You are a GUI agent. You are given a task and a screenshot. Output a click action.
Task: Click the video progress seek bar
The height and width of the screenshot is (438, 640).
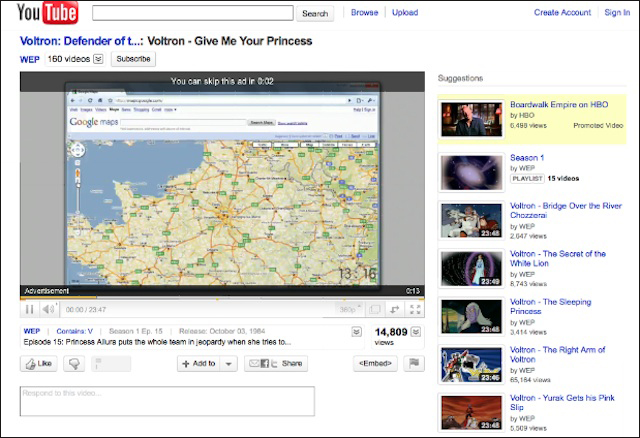[x=222, y=298]
